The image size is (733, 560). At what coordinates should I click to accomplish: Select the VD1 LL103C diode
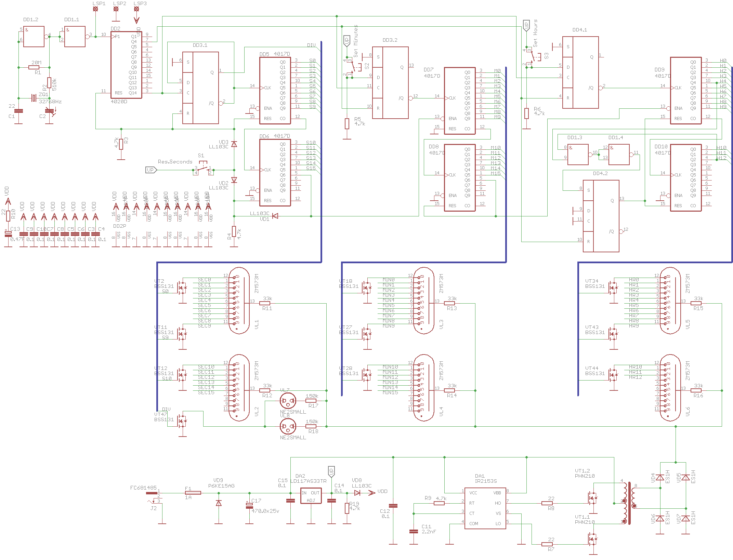(275, 216)
